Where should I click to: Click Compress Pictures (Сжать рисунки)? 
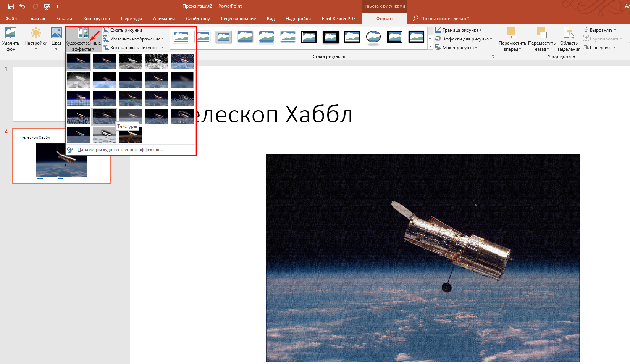(126, 30)
